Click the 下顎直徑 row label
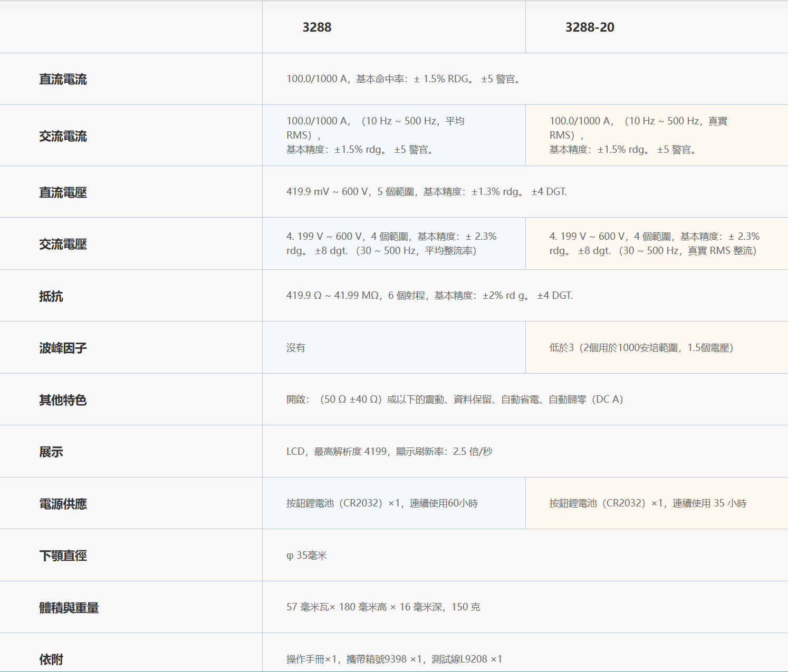 (63, 556)
